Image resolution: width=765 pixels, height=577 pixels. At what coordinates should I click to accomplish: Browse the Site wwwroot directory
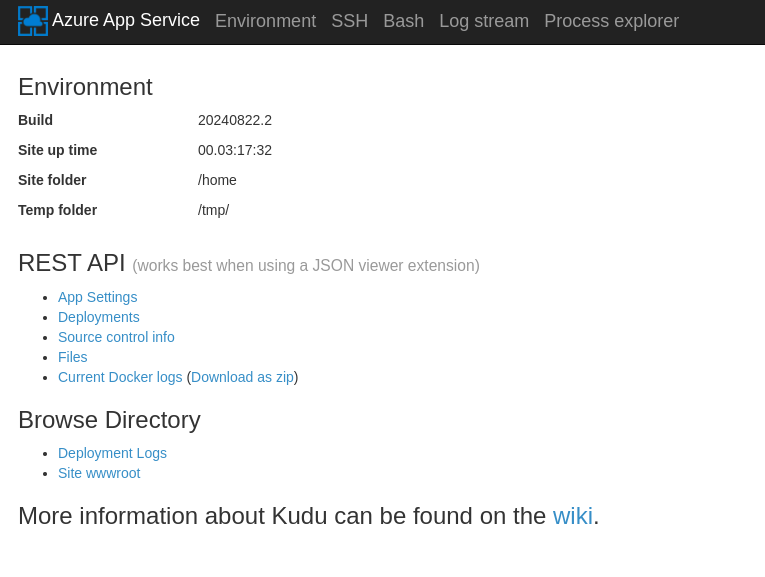99,473
